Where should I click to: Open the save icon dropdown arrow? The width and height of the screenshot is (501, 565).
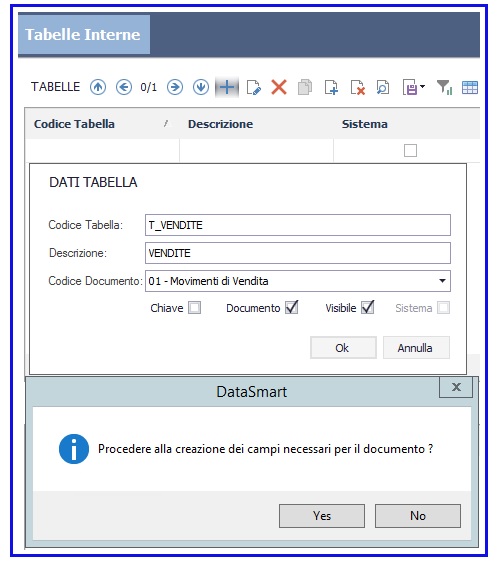tap(422, 86)
